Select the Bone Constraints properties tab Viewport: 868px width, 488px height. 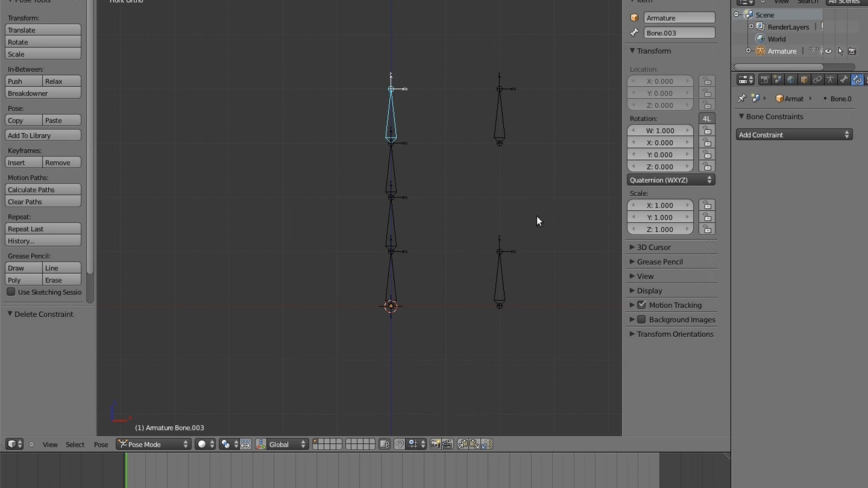click(857, 79)
